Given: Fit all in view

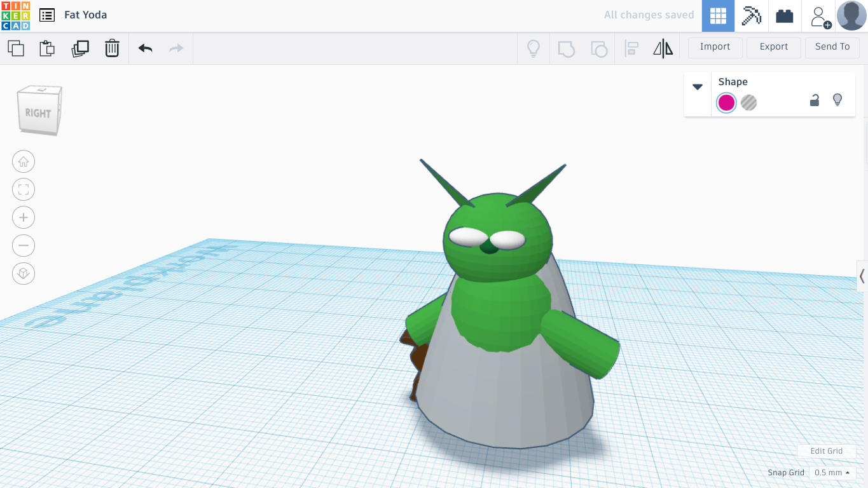Looking at the screenshot, I should click(x=24, y=189).
